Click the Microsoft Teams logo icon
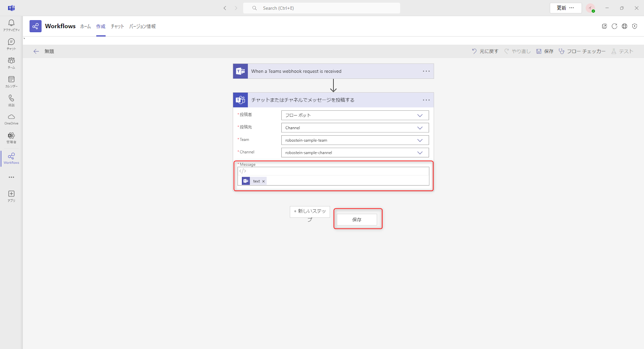Image resolution: width=644 pixels, height=349 pixels. pyautogui.click(x=11, y=8)
